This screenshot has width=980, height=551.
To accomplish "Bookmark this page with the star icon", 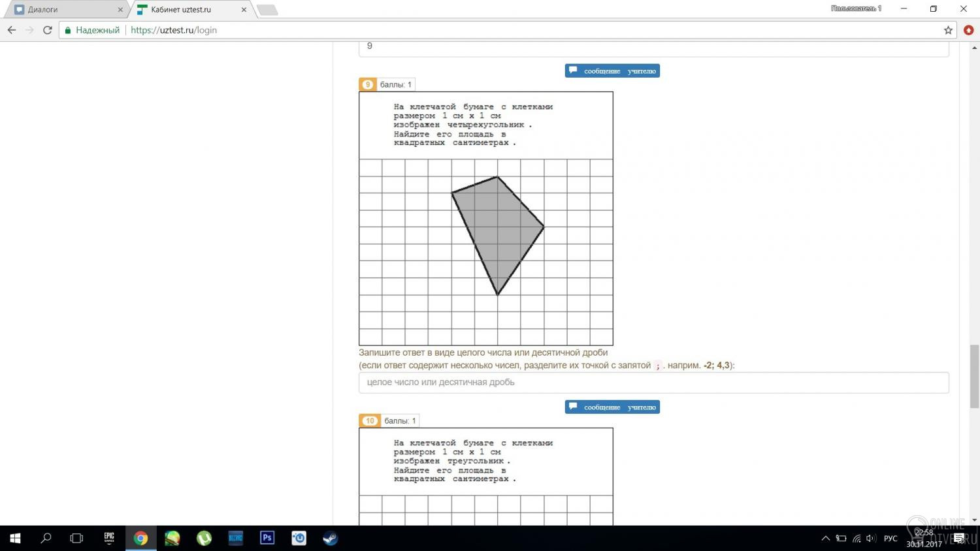I will pyautogui.click(x=948, y=30).
